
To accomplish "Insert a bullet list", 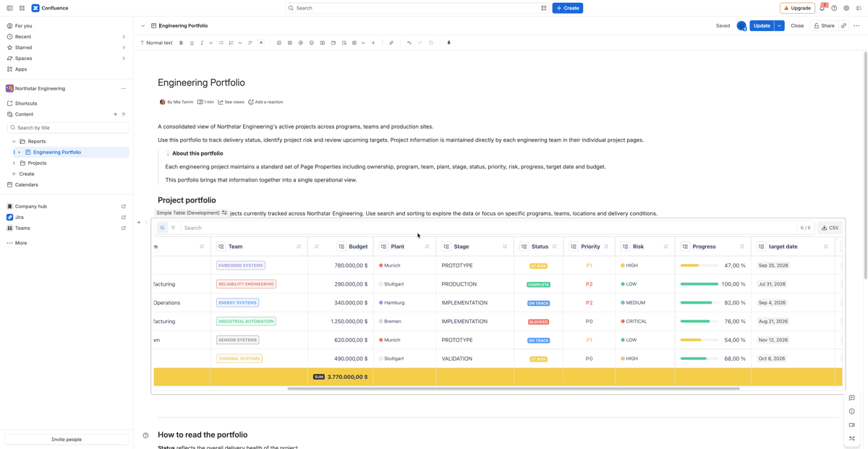I will pos(221,43).
